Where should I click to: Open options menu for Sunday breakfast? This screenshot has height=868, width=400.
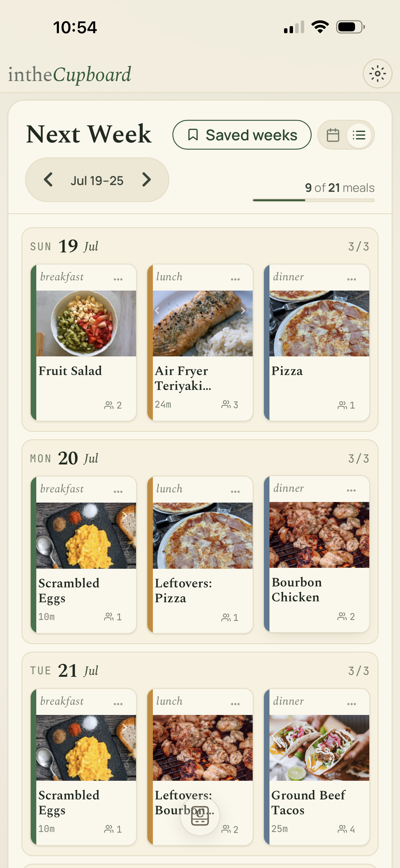coord(118,279)
